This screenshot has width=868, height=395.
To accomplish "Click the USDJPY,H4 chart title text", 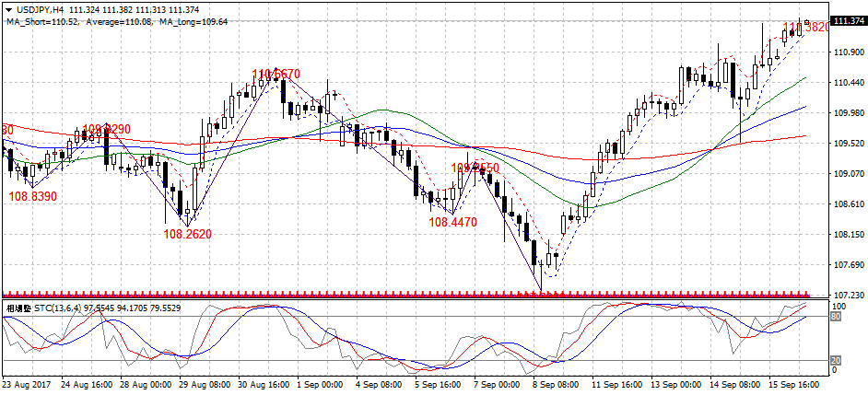I will click(40, 9).
